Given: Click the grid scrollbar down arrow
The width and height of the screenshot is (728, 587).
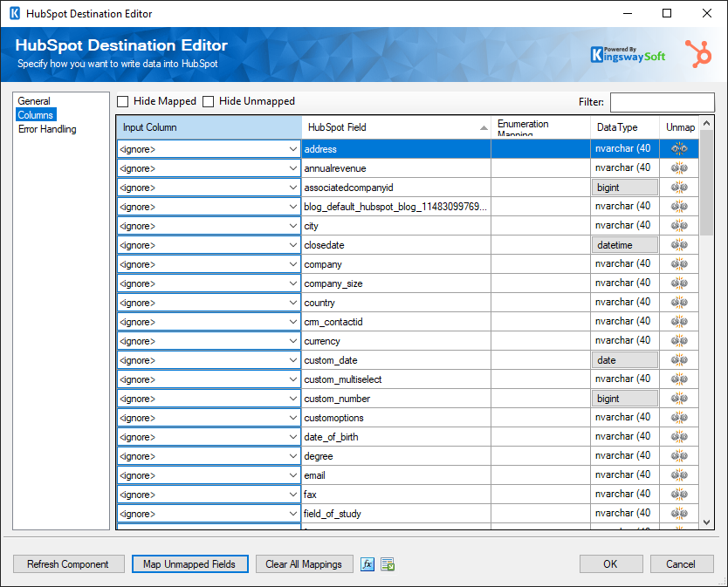Looking at the screenshot, I should (707, 522).
